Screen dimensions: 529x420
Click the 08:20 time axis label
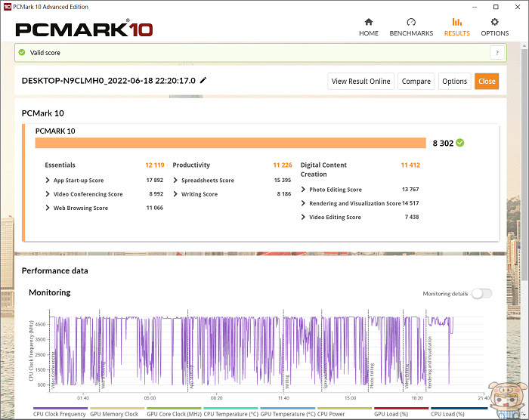tap(217, 398)
